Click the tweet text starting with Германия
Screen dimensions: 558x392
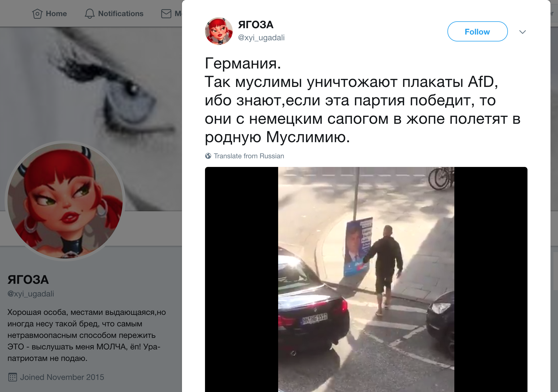[363, 100]
